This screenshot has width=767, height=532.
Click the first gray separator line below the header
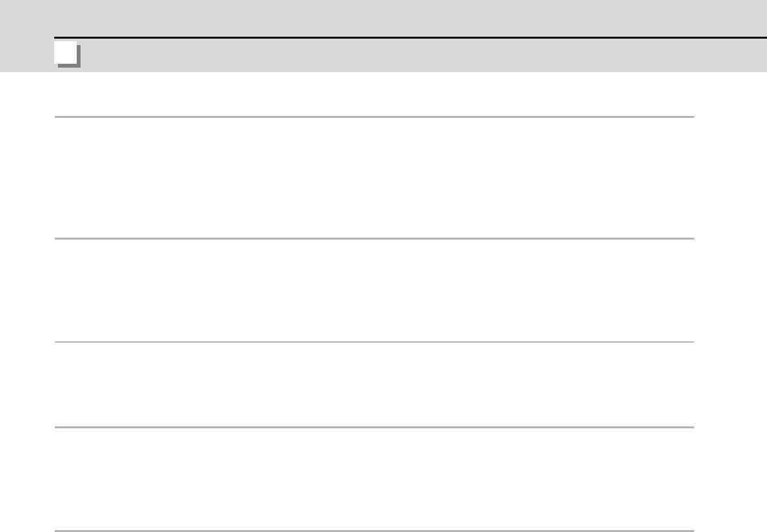[x=374, y=117]
